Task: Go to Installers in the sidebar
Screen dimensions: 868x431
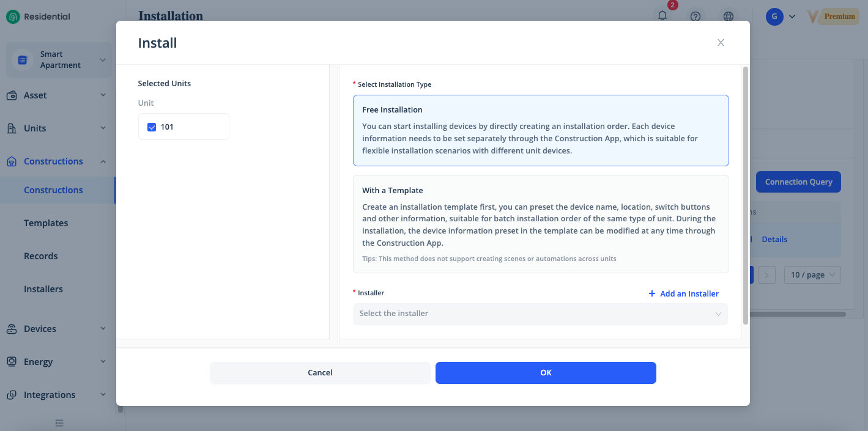Action: 43,289
